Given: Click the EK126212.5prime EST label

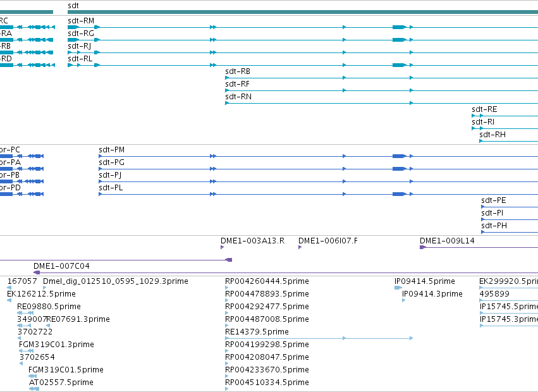Looking at the screenshot, I should pyautogui.click(x=41, y=294).
